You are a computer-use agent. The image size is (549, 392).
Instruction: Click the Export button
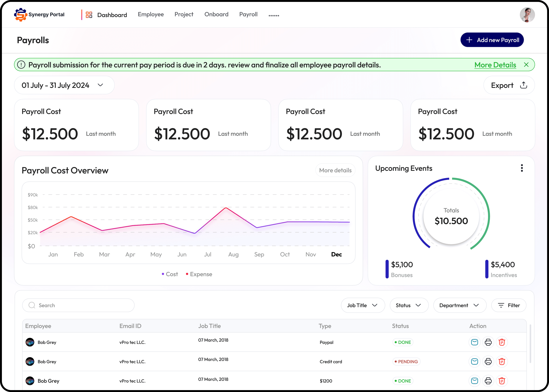[509, 85]
